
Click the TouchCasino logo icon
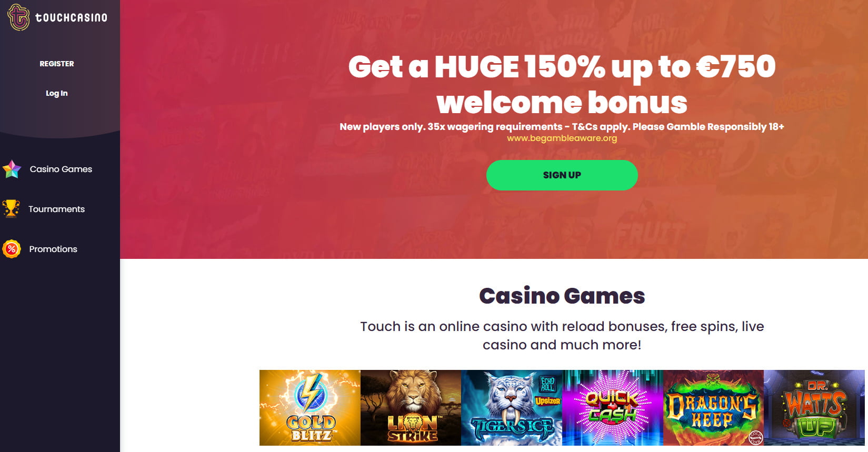(x=18, y=17)
